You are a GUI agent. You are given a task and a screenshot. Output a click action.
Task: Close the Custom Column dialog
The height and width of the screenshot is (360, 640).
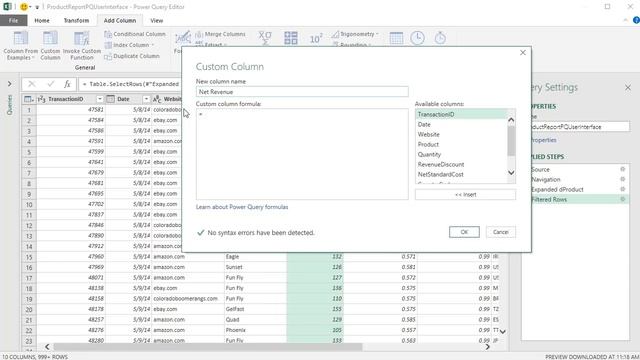coord(523,53)
